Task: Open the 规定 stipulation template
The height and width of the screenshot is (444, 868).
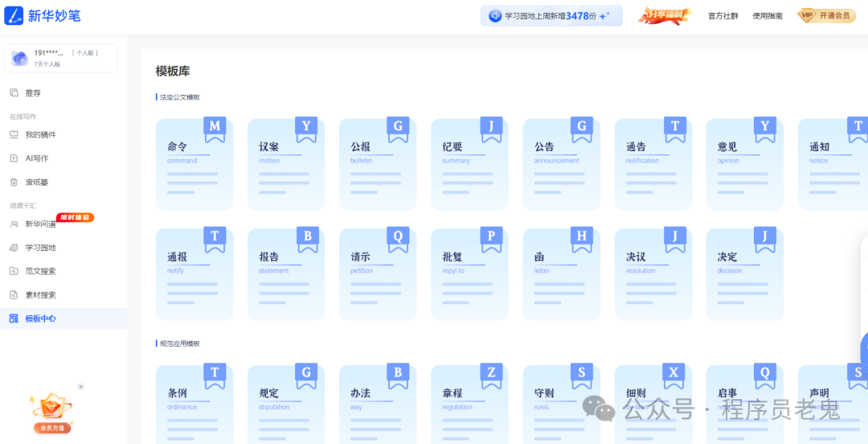Action: (x=286, y=405)
